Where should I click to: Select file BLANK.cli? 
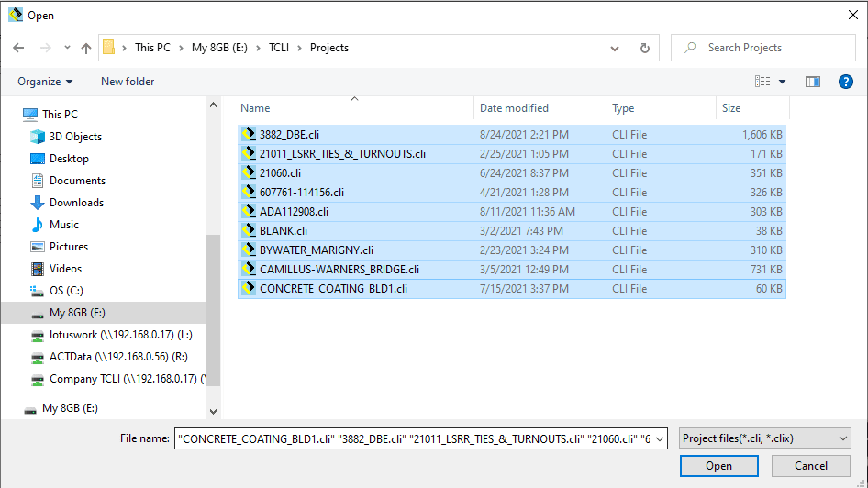coord(284,231)
